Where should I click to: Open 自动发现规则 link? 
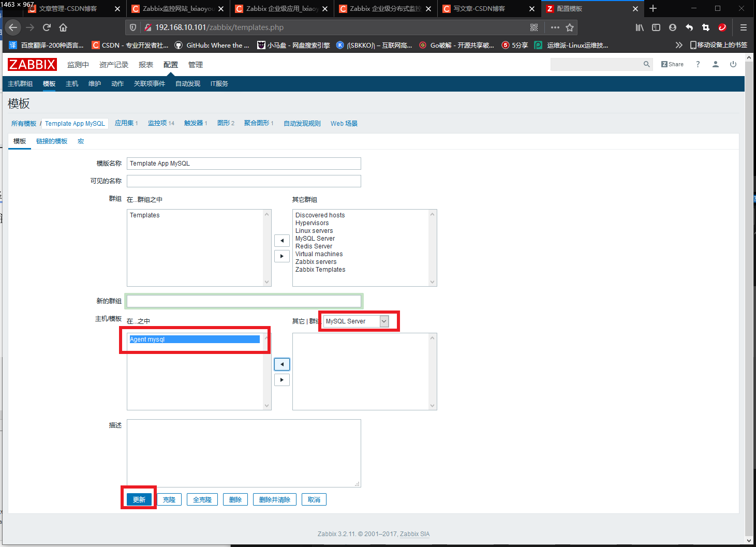pyautogui.click(x=302, y=124)
